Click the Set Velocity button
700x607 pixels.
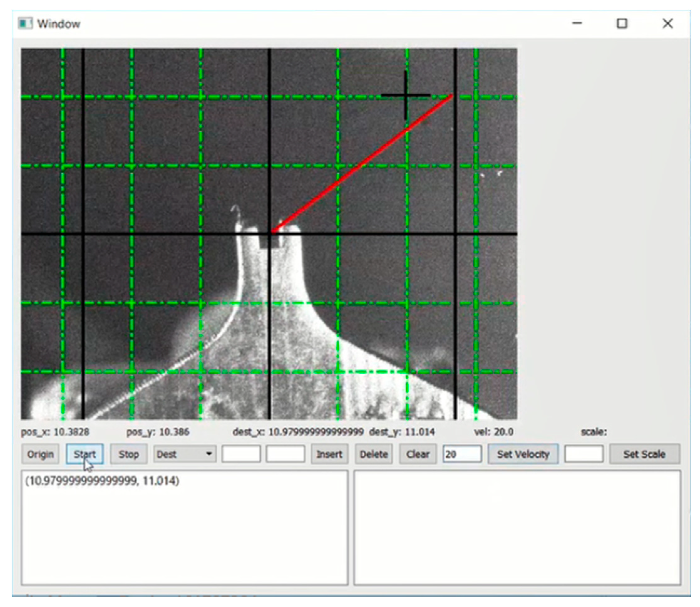click(x=523, y=454)
